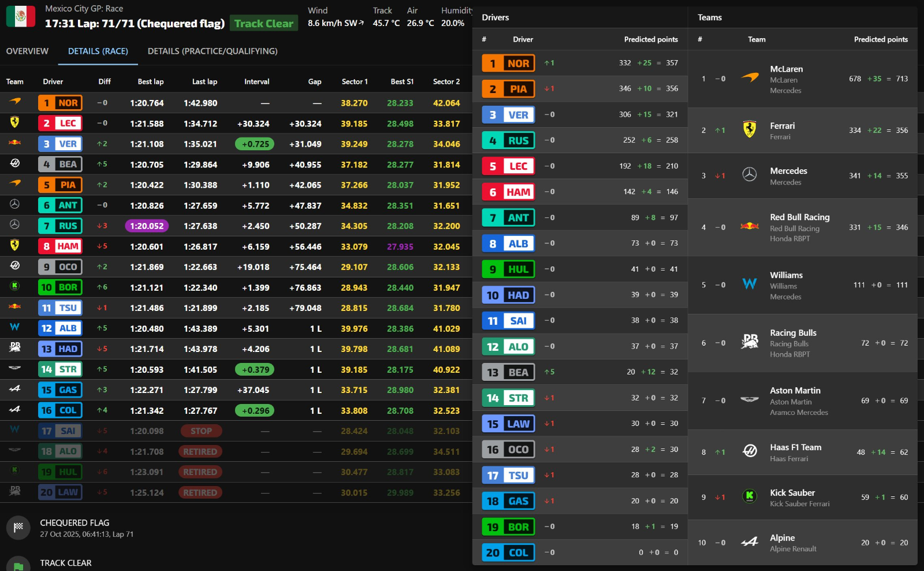Click the McLaren logo in Teams panel

point(750,77)
